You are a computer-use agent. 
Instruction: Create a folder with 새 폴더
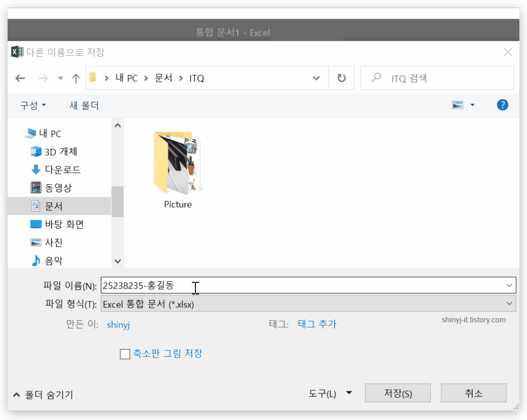coord(84,105)
